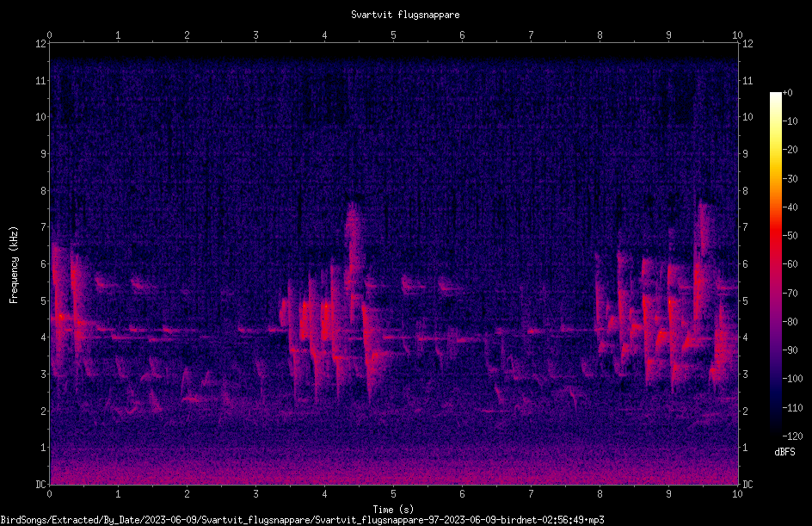Image resolution: width=812 pixels, height=526 pixels.
Task: Click the '10' tick on the bottom time axis
Action: coord(737,494)
